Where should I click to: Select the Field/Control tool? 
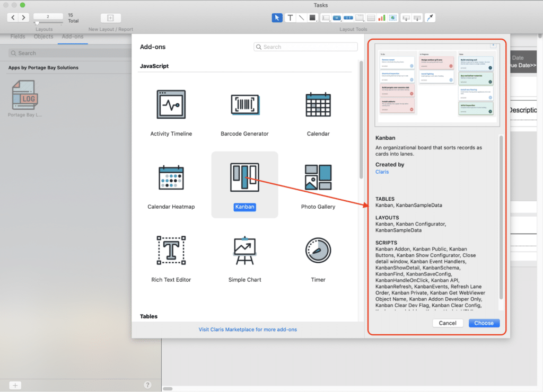[326, 17]
